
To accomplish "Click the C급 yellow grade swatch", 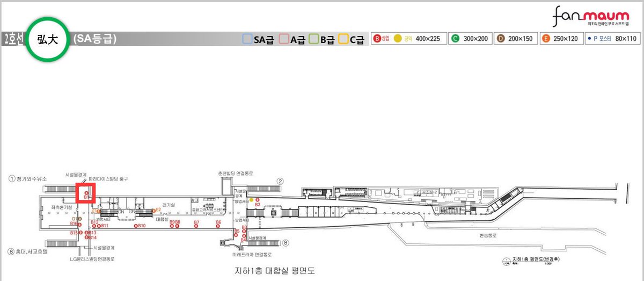I will coord(343,39).
